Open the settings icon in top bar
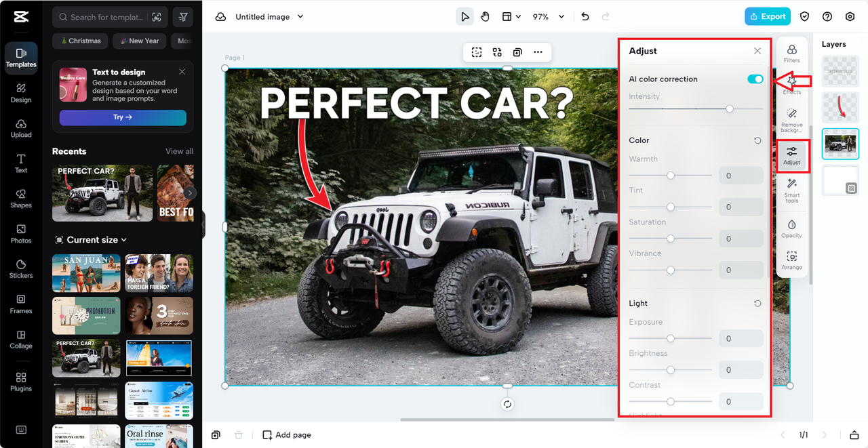Image resolution: width=868 pixels, height=448 pixels. coord(850,17)
